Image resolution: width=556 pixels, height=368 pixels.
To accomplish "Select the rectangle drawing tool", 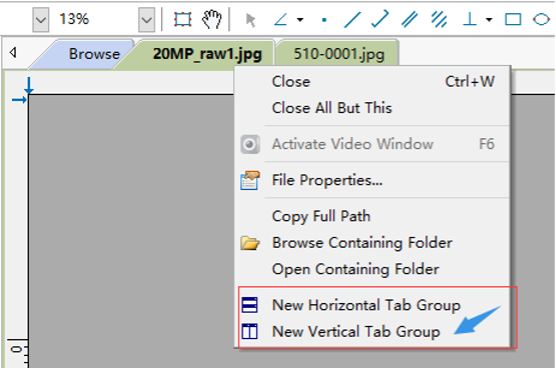I will [x=513, y=19].
